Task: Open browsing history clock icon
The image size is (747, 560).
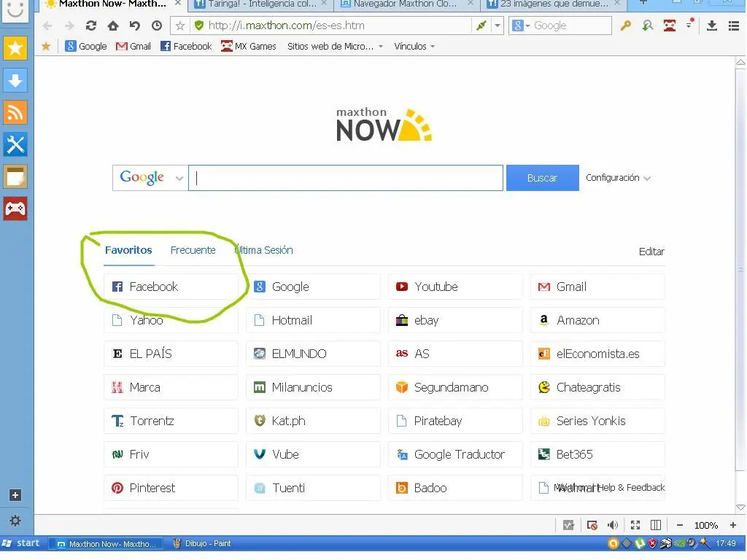Action: (x=157, y=26)
